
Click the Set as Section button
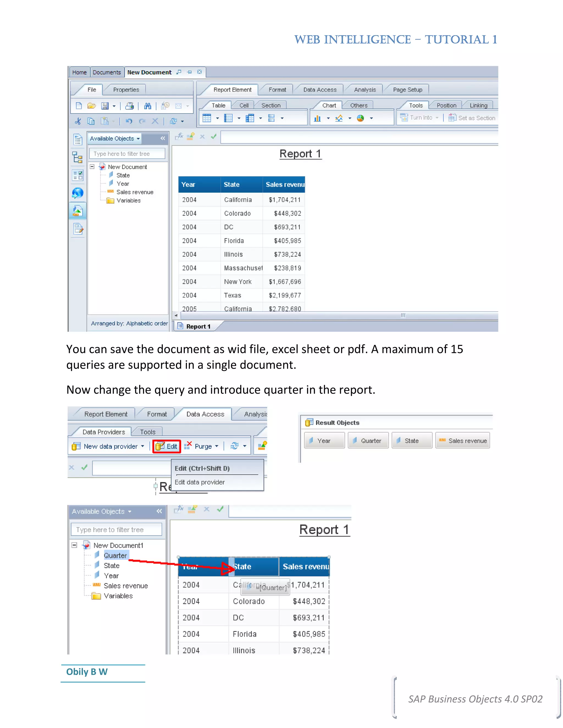pos(472,118)
